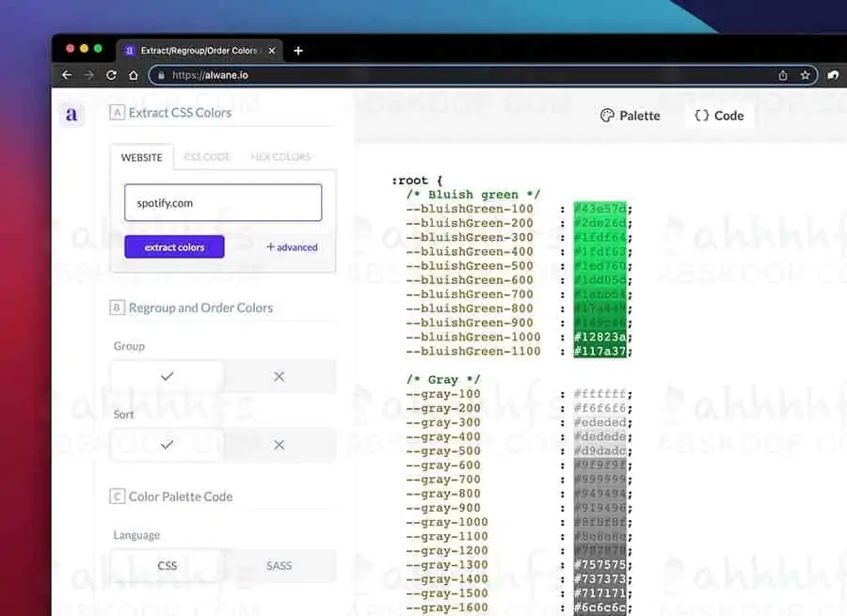
Task: Enable grouping with the Group checkmark
Action: tap(168, 376)
